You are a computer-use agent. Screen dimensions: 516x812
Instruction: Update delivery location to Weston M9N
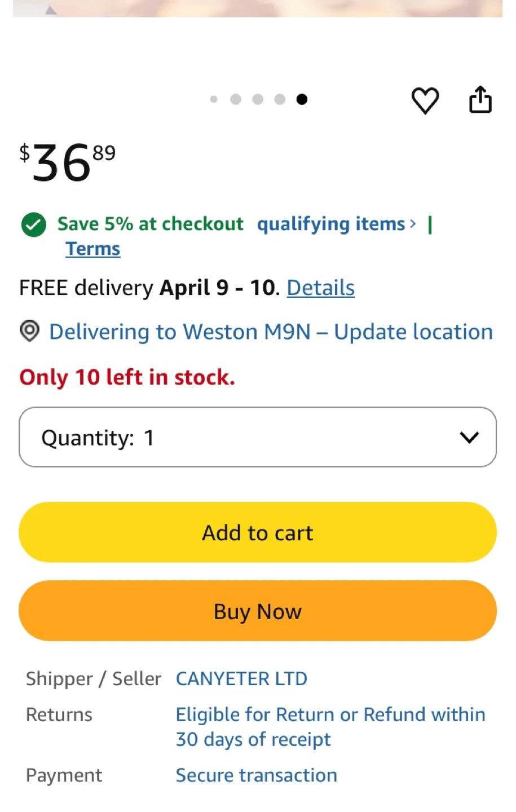tap(271, 332)
